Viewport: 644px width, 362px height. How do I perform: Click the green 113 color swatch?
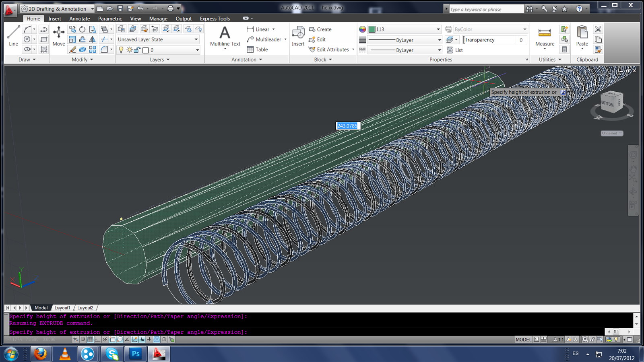[372, 29]
